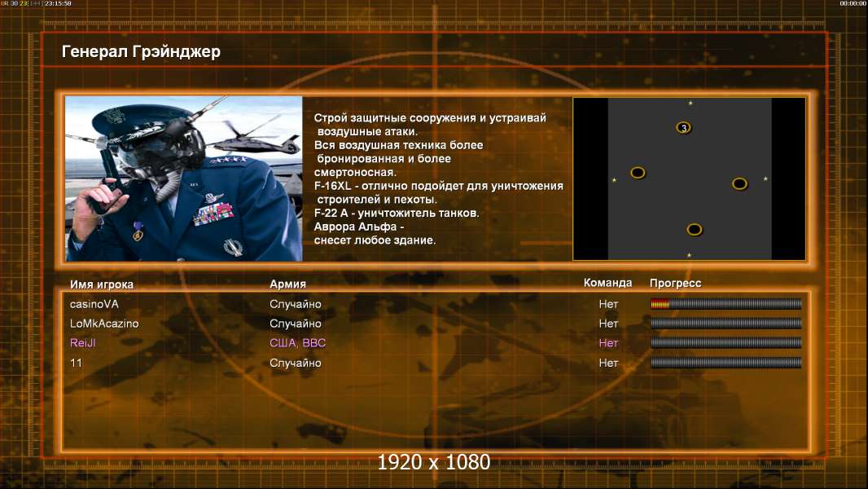Select the right start position on minimap
Image resolution: width=868 pixels, height=489 pixels.
[739, 183]
